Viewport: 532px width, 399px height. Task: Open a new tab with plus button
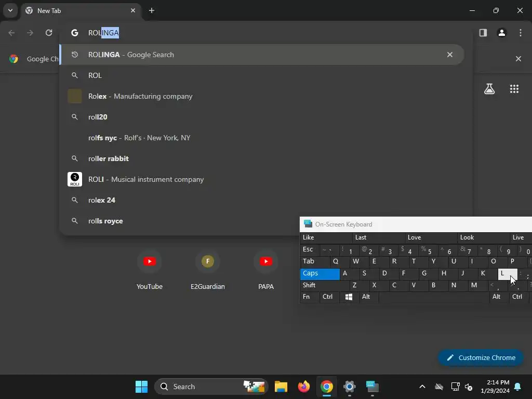[x=152, y=10]
